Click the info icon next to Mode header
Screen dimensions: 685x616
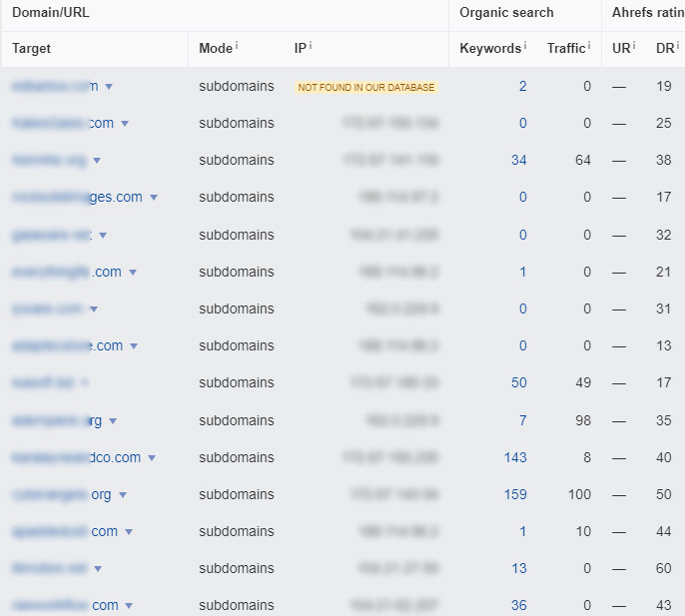[236, 46]
